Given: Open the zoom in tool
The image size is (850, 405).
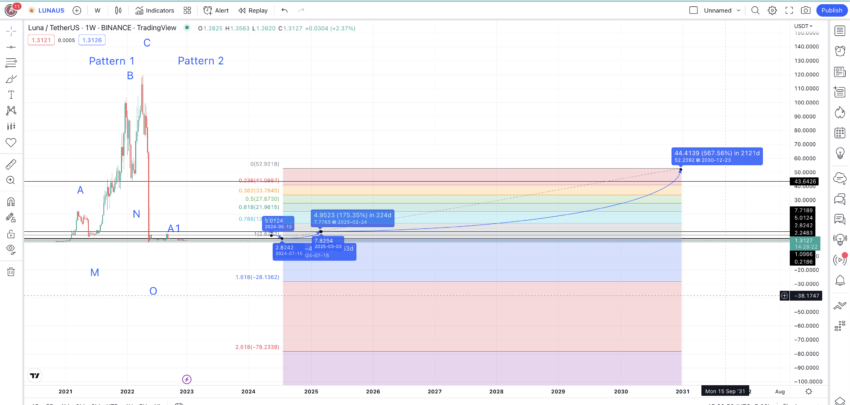Looking at the screenshot, I should (x=11, y=180).
